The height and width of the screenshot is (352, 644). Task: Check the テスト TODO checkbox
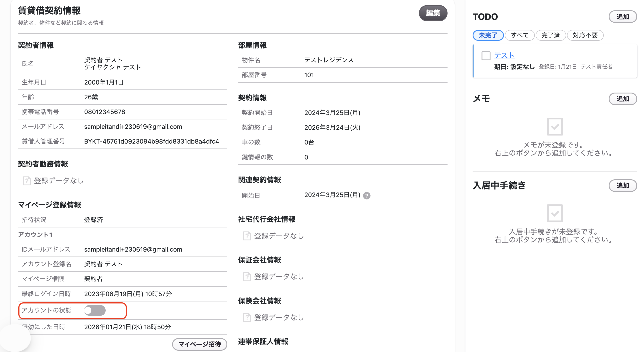pos(486,56)
